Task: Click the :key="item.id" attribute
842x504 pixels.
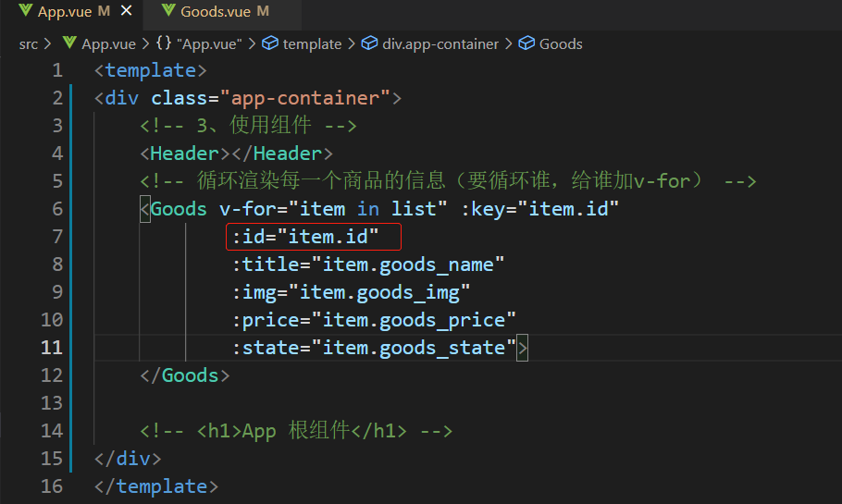Action: coord(539,209)
